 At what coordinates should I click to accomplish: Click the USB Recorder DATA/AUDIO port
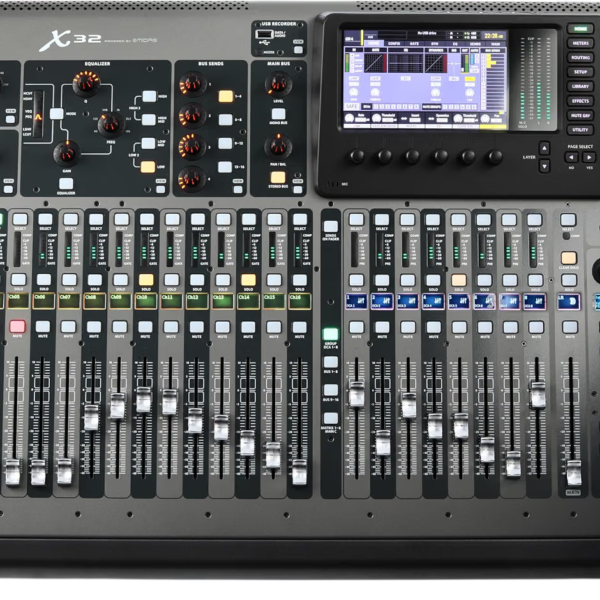(x=263, y=34)
